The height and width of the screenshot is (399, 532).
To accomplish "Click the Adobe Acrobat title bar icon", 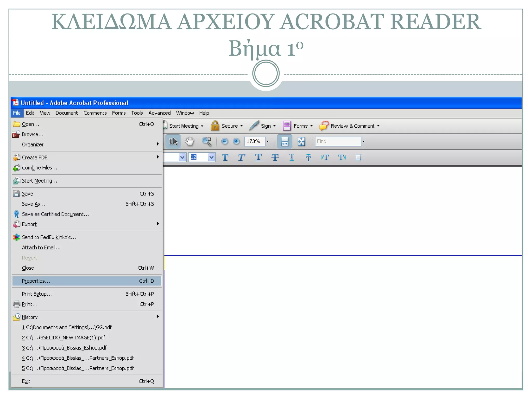I will pyautogui.click(x=16, y=103).
